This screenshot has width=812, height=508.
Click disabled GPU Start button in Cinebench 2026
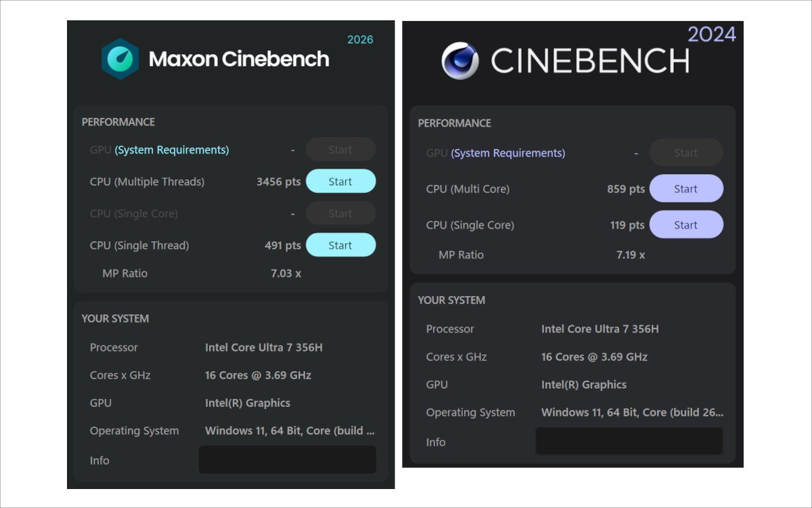point(340,150)
